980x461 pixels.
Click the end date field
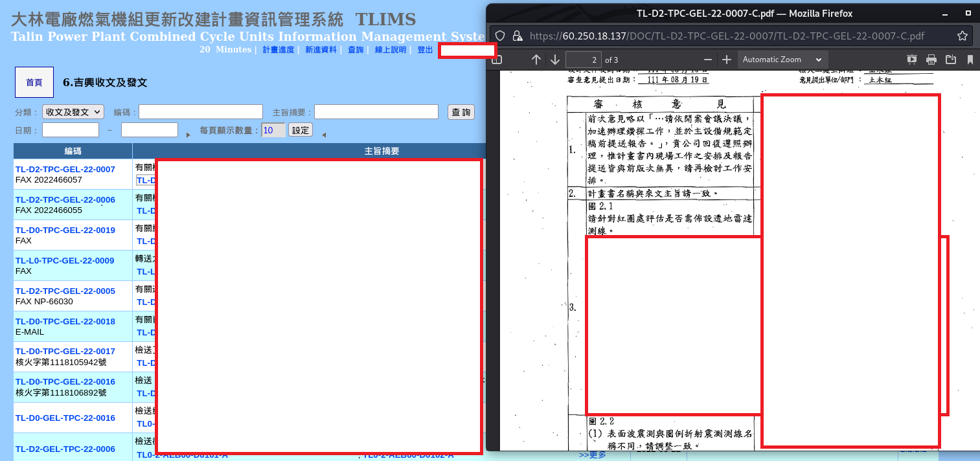coord(150,130)
